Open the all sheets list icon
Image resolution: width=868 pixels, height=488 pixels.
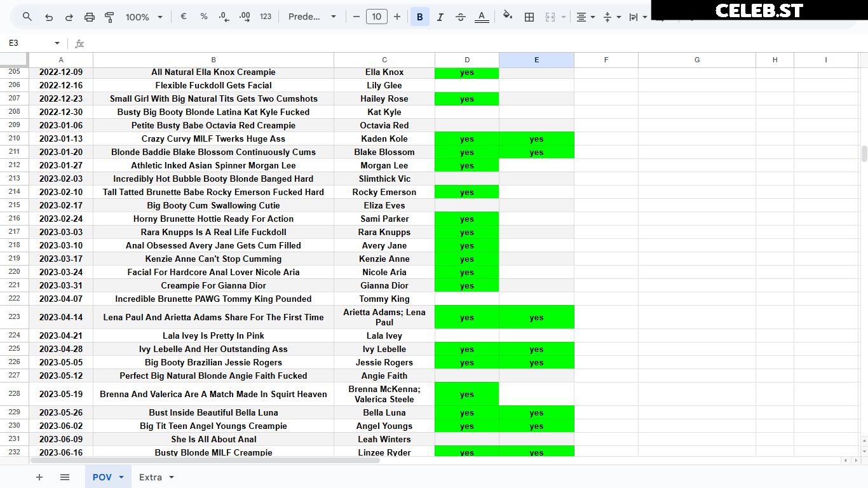pos(65,477)
